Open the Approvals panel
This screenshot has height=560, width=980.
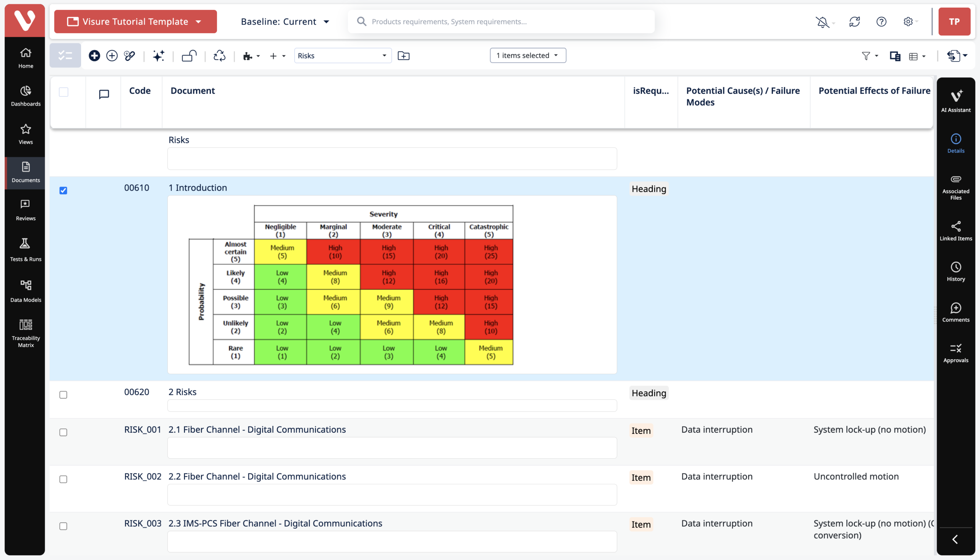coord(955,353)
